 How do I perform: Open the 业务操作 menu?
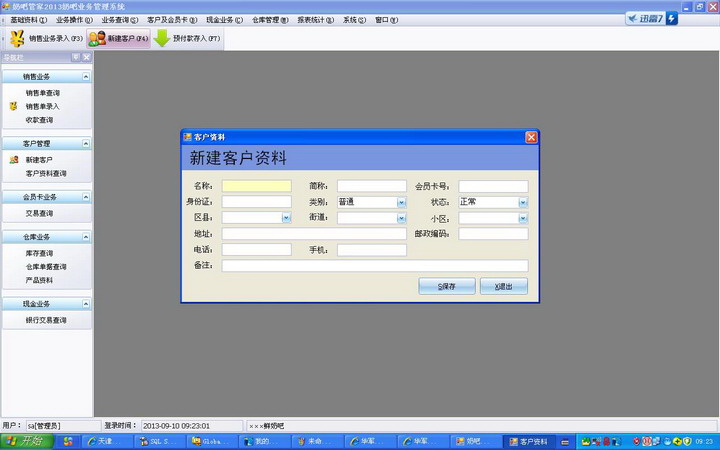[x=74, y=20]
